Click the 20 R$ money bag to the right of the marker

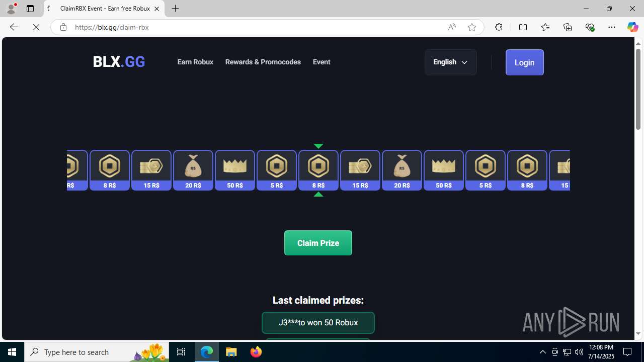[x=402, y=170]
